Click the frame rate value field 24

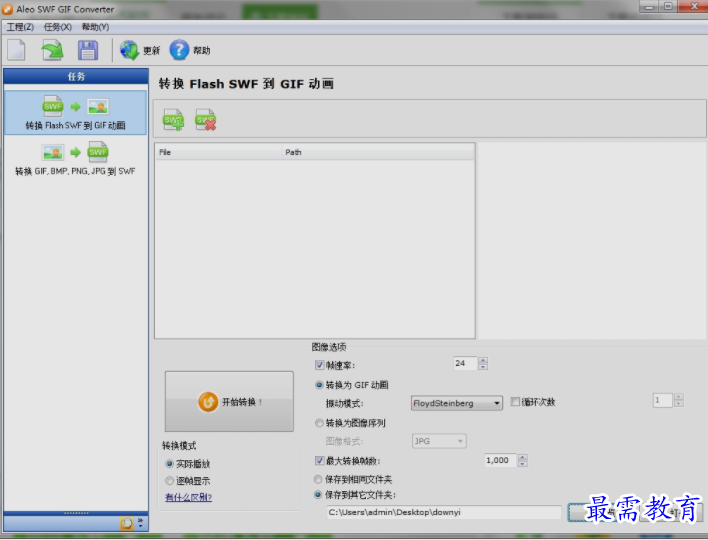click(466, 363)
